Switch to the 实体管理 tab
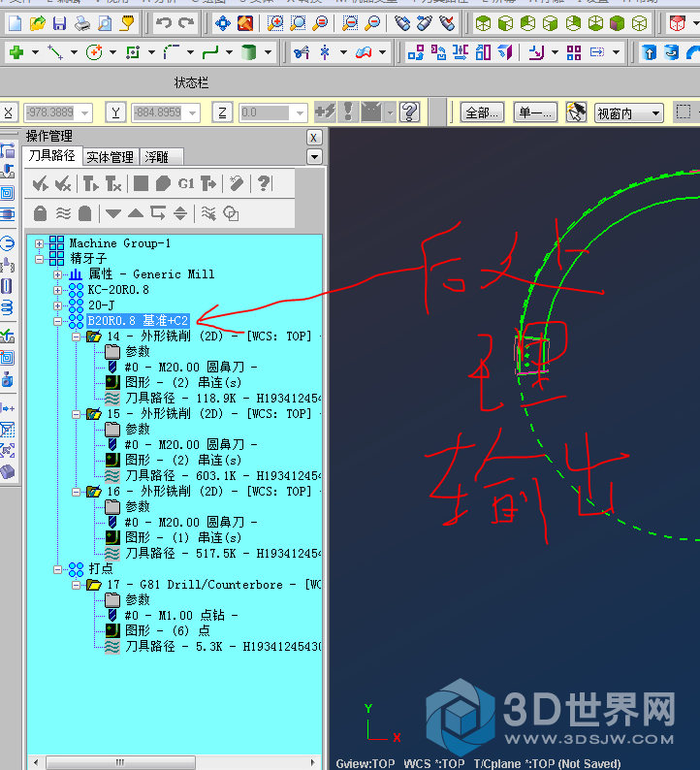Screen dimensions: 700x770 [111, 157]
